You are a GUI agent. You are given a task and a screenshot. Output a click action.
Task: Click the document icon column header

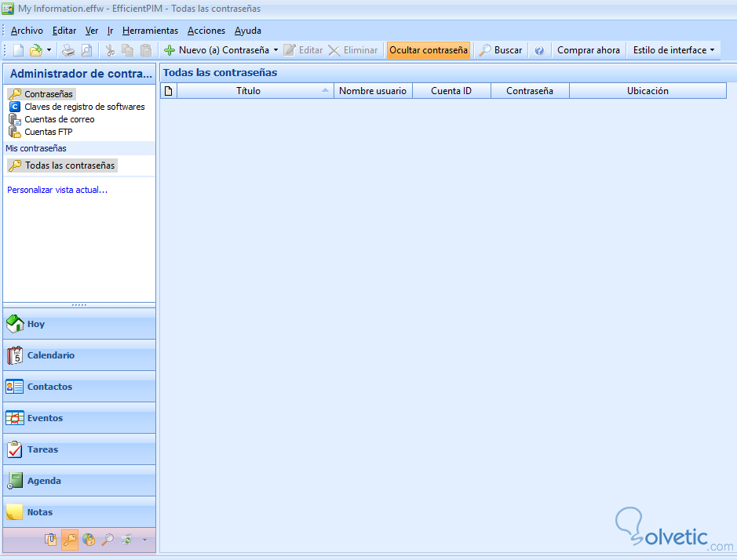(x=168, y=91)
